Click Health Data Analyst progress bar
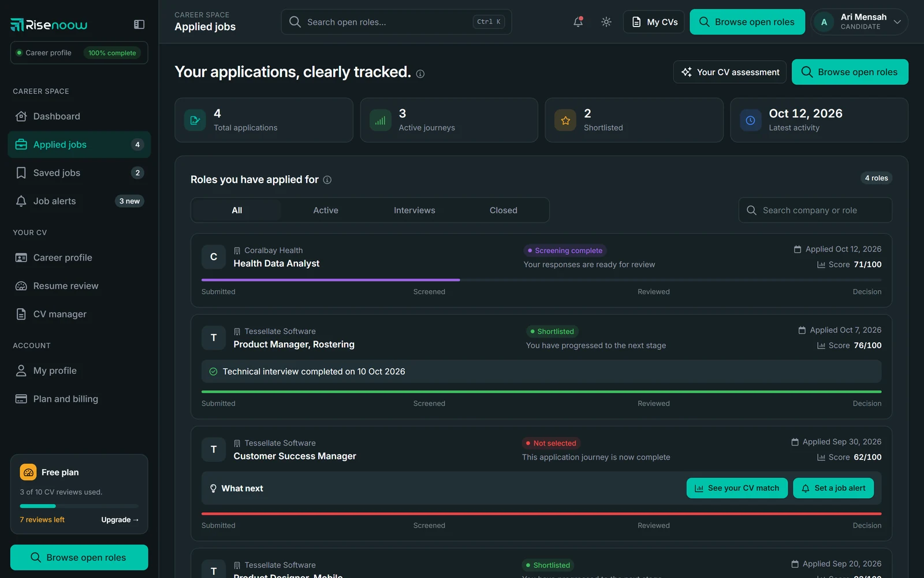Screen dimensions: 924x578 point(541,280)
